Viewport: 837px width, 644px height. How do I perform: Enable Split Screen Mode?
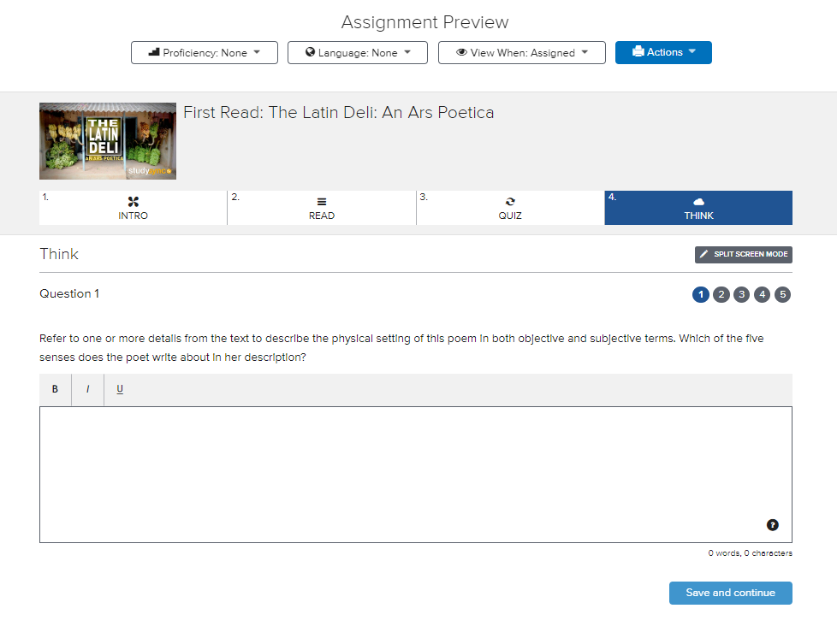coord(743,254)
